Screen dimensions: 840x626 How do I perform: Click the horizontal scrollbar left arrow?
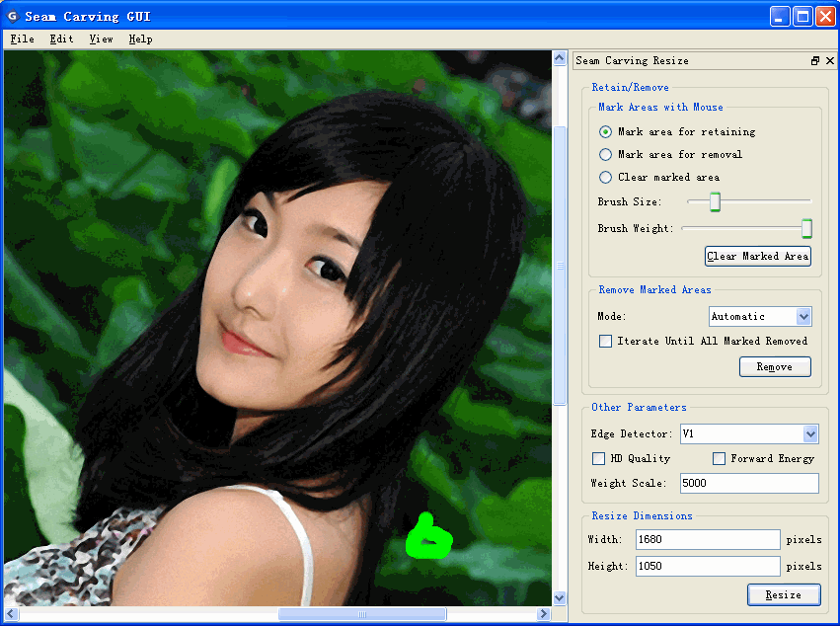[11, 614]
